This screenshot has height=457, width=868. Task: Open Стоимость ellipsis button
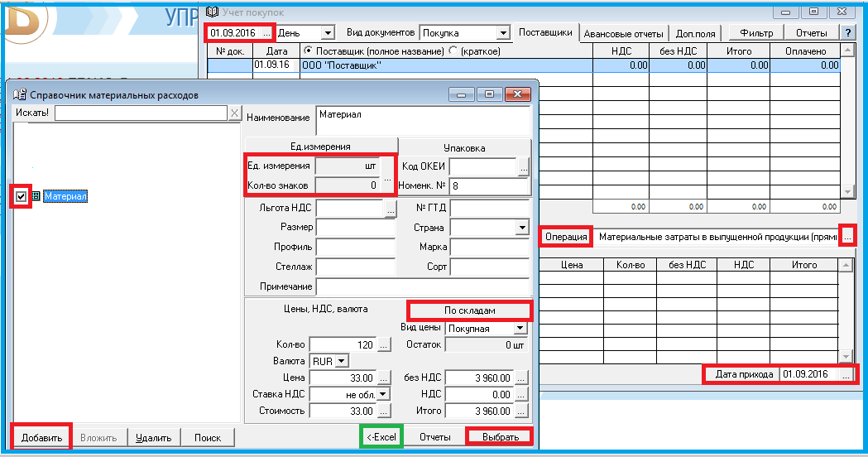tap(384, 411)
